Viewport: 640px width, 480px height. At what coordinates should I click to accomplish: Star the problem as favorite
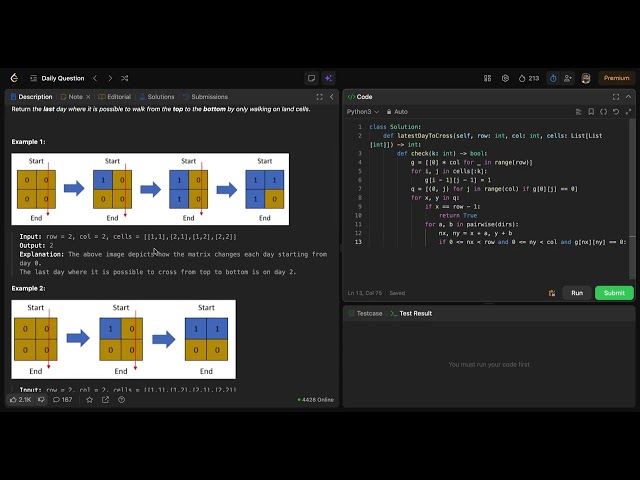click(89, 400)
